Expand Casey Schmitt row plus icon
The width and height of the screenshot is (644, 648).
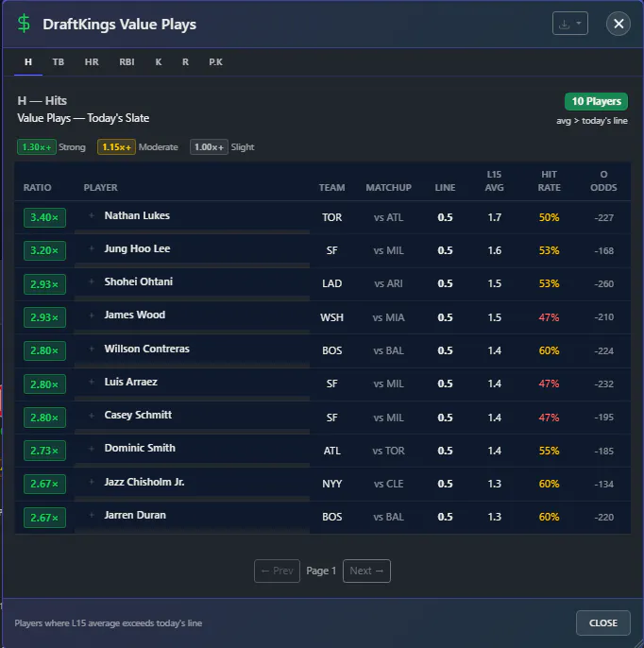click(92, 415)
